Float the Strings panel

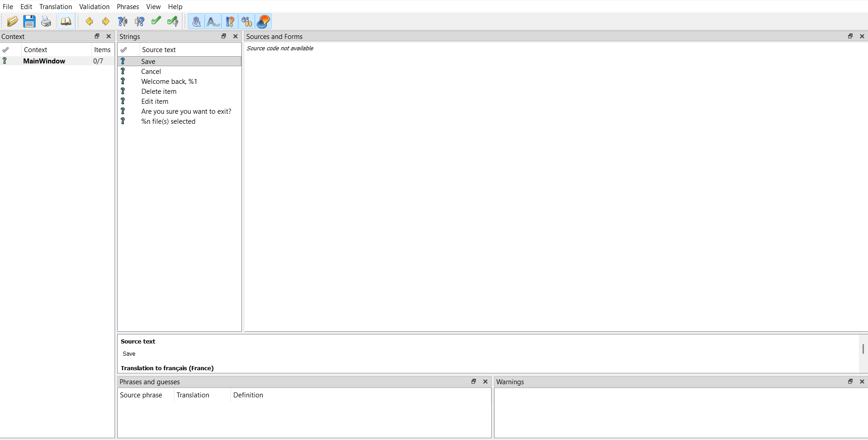click(x=224, y=36)
